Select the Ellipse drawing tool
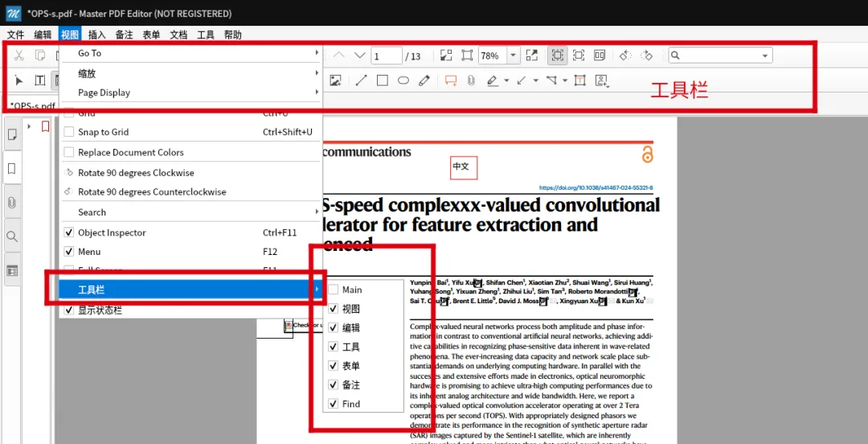The image size is (868, 444). click(x=403, y=81)
